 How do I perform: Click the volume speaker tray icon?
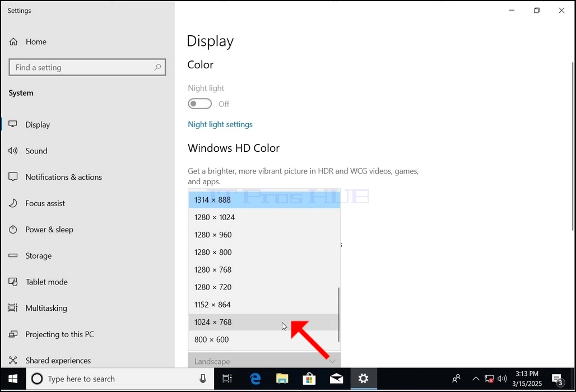tap(502, 379)
